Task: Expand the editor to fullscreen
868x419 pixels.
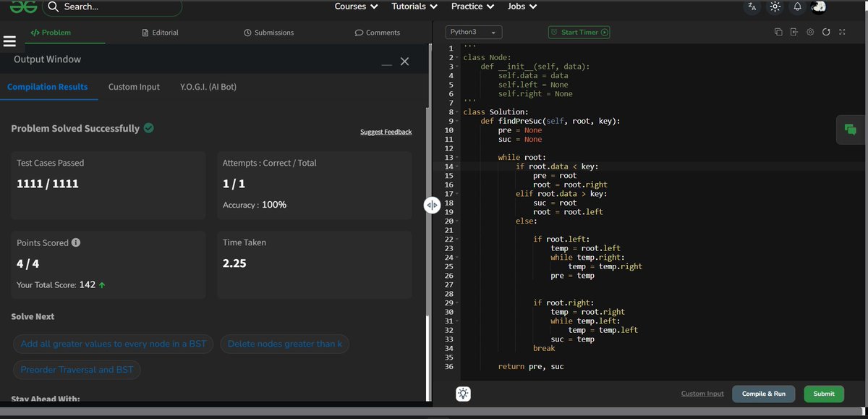Action: (x=842, y=32)
